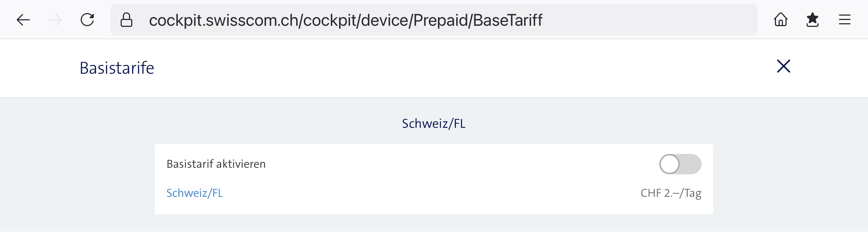This screenshot has height=236, width=868.
Task: Click the padlock site security icon
Action: click(126, 20)
